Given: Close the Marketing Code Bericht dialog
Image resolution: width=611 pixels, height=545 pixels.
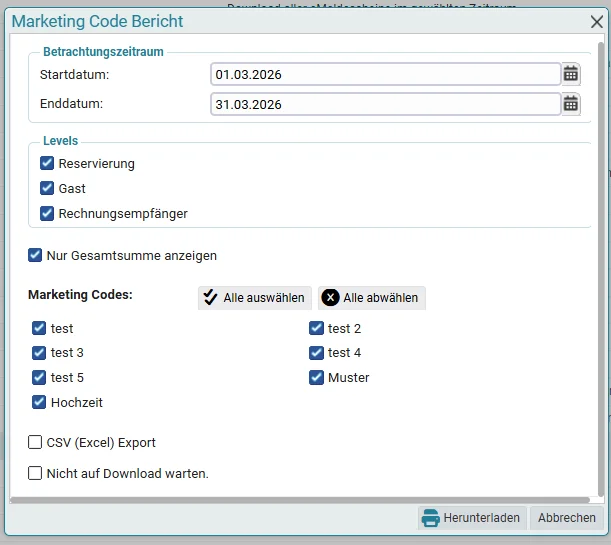Looking at the screenshot, I should point(597,22).
